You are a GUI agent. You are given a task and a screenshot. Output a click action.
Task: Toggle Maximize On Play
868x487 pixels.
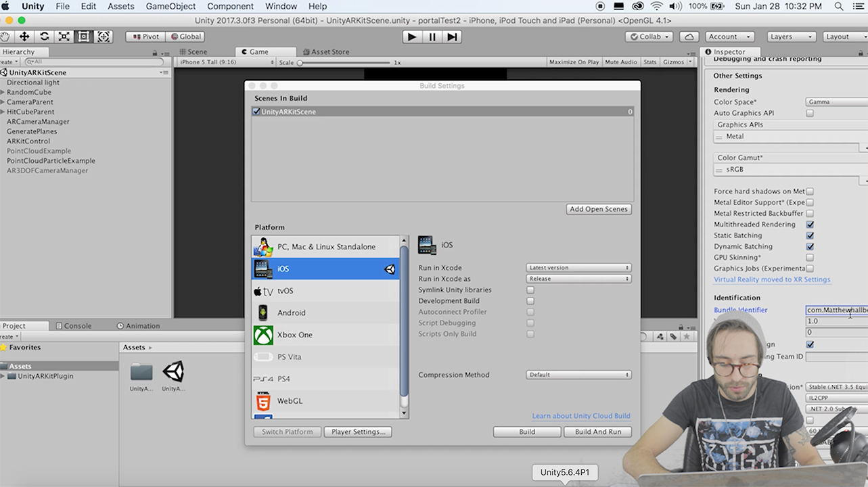click(x=574, y=62)
